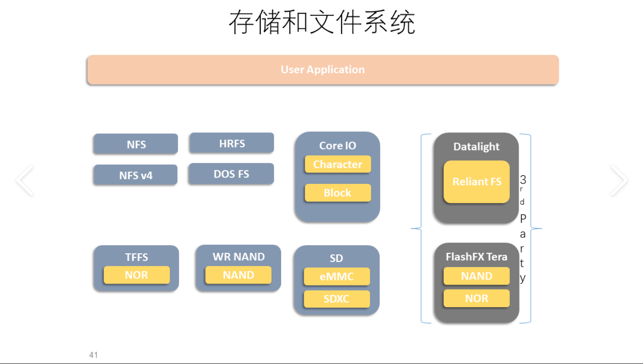Select the NFS box
This screenshot has width=643, height=364.
coord(136,144)
